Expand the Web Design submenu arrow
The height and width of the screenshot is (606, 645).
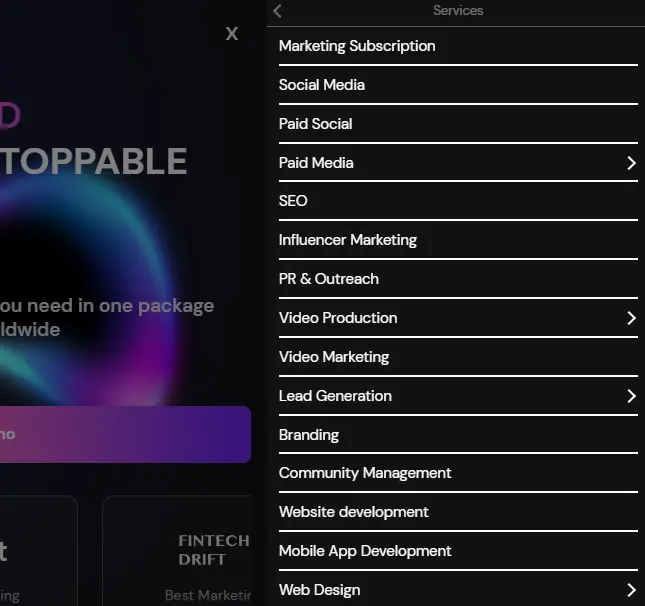(631, 590)
